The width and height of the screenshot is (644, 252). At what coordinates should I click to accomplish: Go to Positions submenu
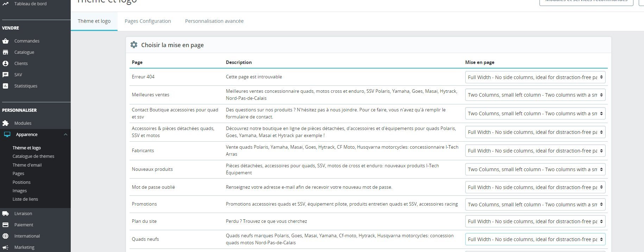click(21, 182)
